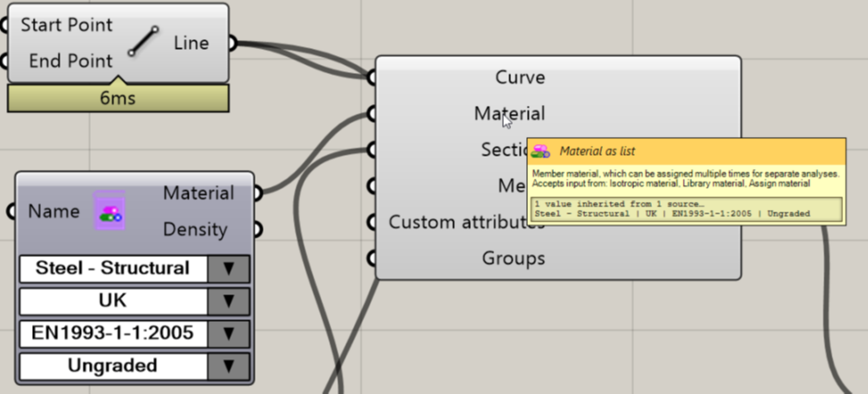Select the End Point input parameter
This screenshot has height=394, width=868.
point(71,60)
